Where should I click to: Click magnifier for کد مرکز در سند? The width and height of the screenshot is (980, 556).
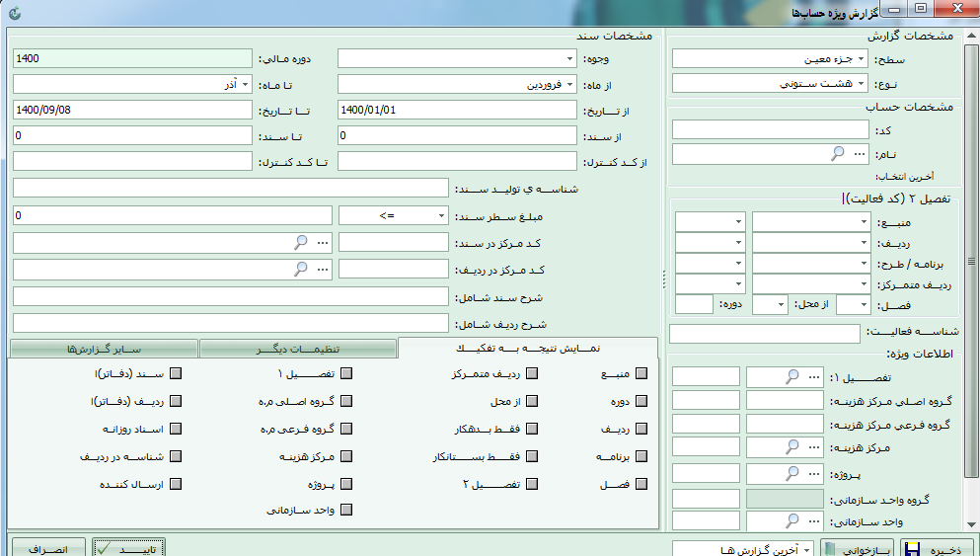[301, 243]
